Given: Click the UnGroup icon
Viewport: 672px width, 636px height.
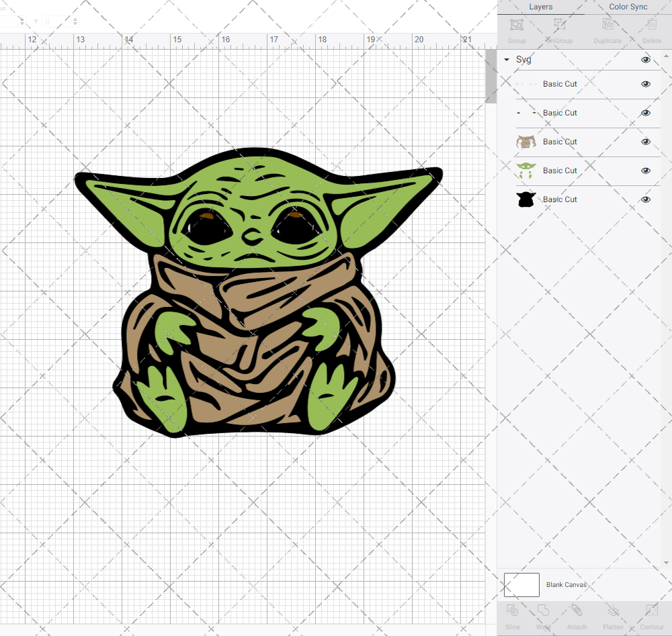Looking at the screenshot, I should click(x=559, y=24).
